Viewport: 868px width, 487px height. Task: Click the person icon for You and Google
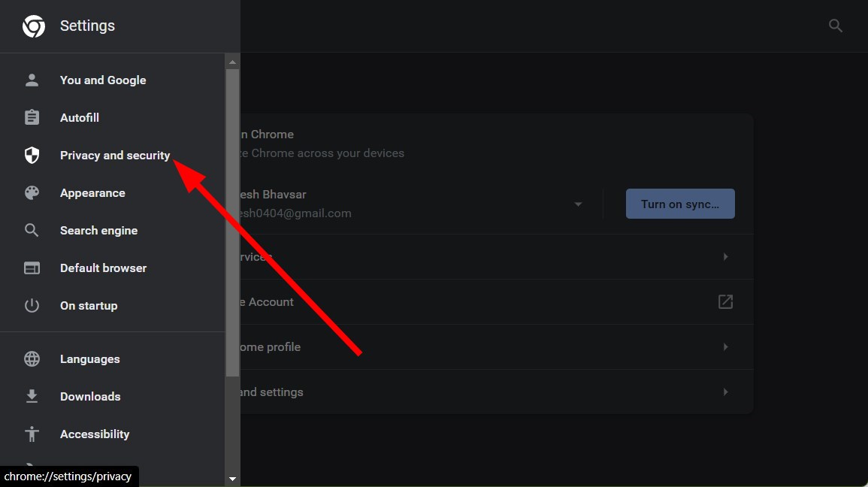[32, 80]
